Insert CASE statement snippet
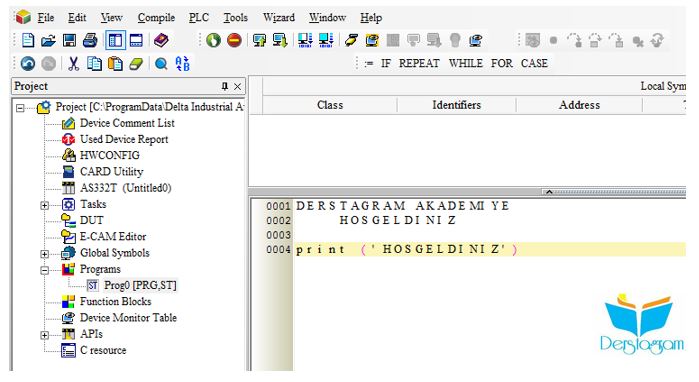The height and width of the screenshot is (382, 699). click(534, 63)
